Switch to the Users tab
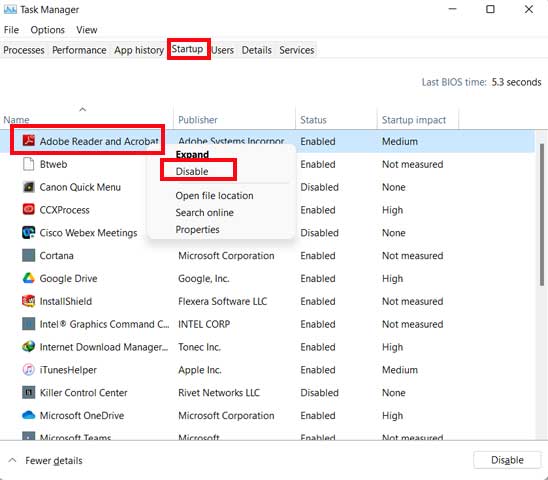 tap(223, 50)
